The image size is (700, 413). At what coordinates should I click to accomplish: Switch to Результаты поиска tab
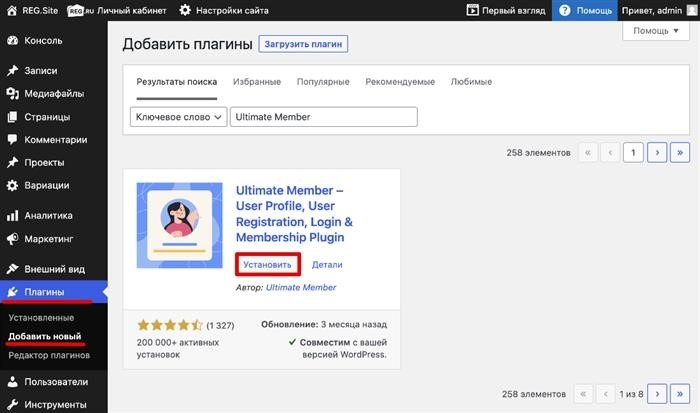(x=177, y=82)
